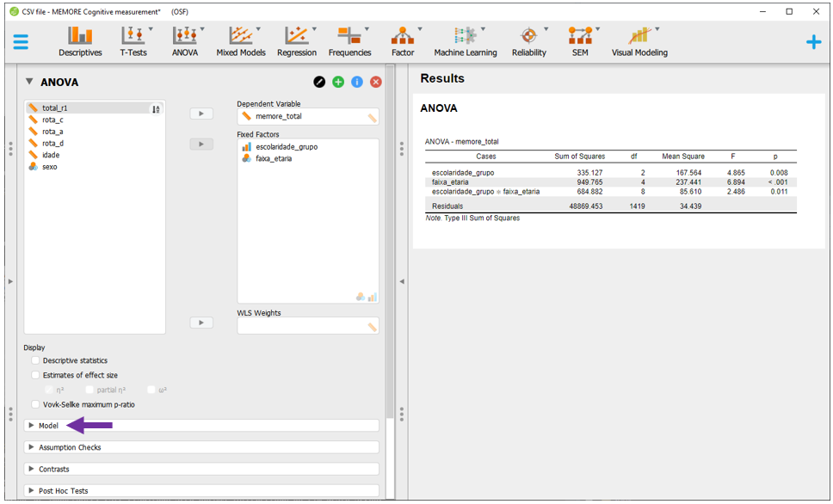Click the blue plus modules button
Image resolution: width=833 pixels, height=504 pixels.
coord(813,42)
